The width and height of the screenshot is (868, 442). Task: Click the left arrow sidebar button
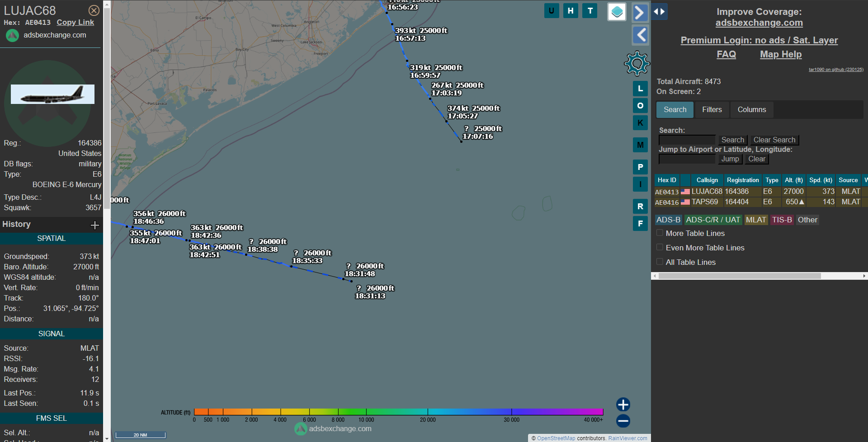640,35
